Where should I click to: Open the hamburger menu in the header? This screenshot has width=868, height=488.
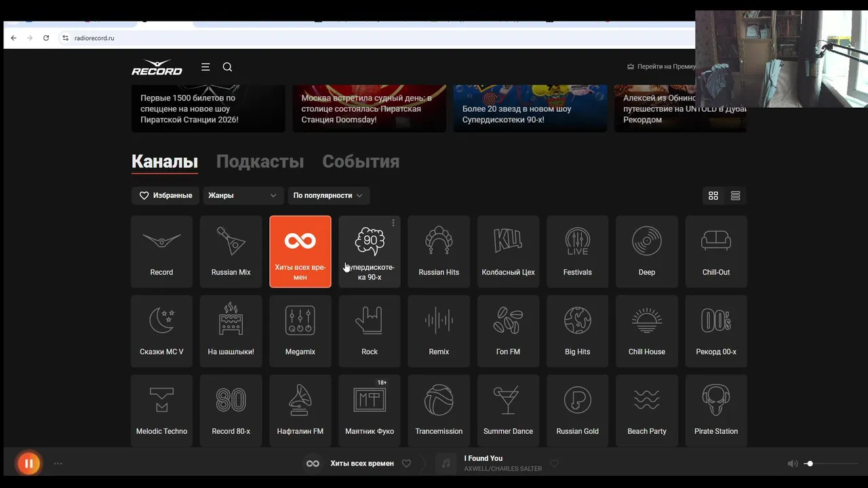[x=205, y=67]
